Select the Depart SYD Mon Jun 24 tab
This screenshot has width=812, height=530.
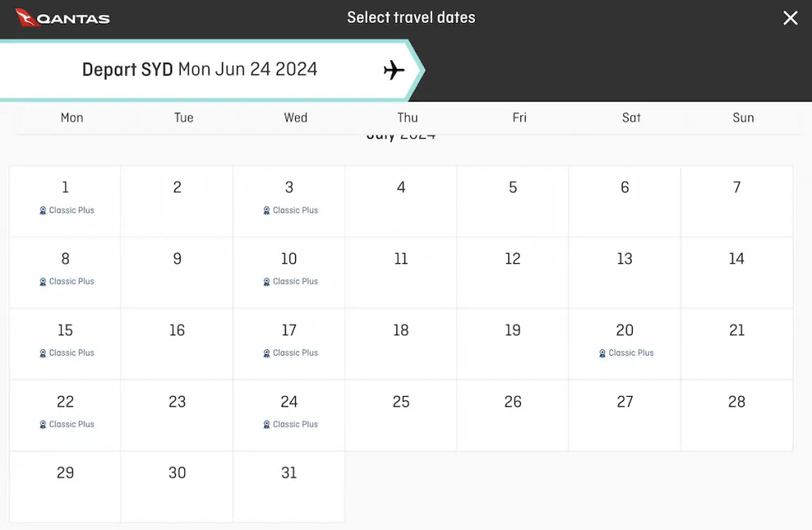click(207, 70)
